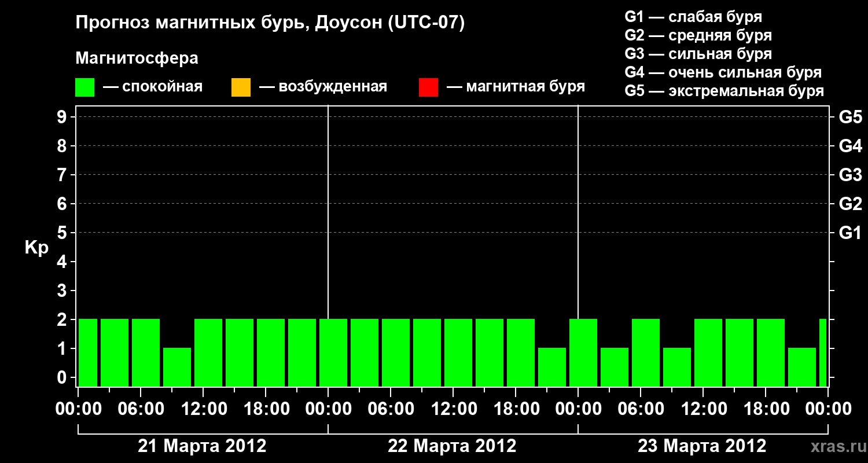Click the right-axis 'G4' storm level label
Viewport: 868px width, 463px height.
click(x=850, y=146)
